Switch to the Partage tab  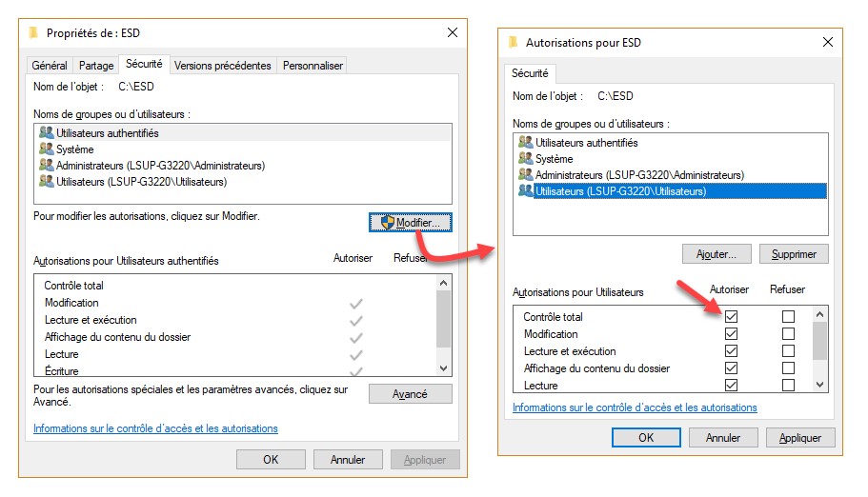tap(96, 66)
